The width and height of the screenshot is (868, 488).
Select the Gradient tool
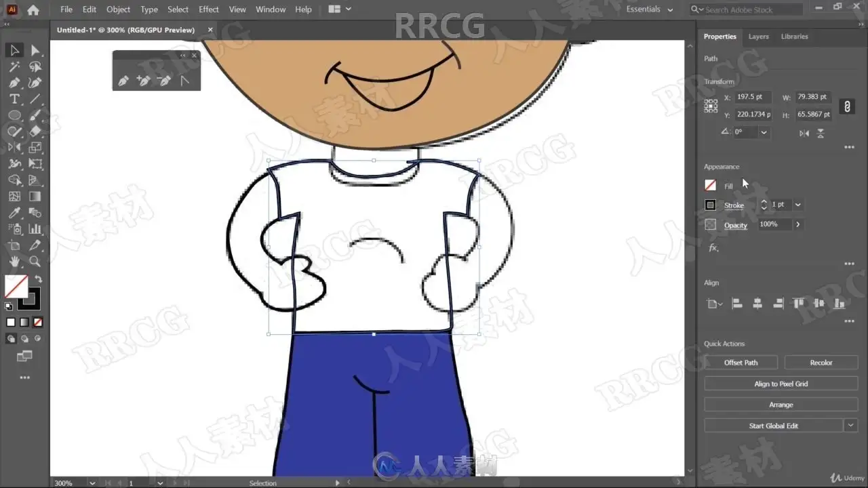coord(35,197)
